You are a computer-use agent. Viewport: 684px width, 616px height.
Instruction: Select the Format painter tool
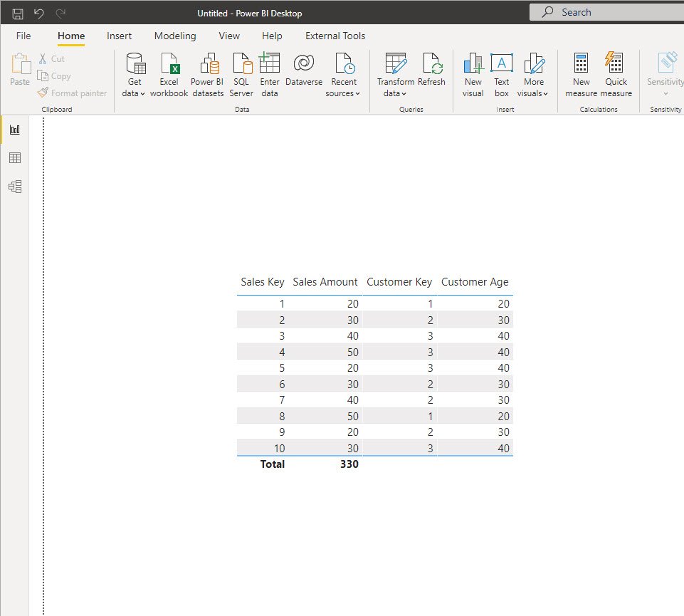pos(72,93)
